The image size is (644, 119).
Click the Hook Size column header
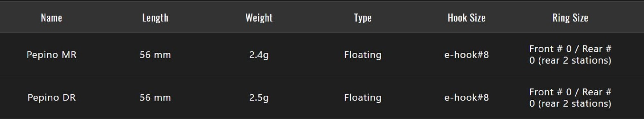(467, 18)
